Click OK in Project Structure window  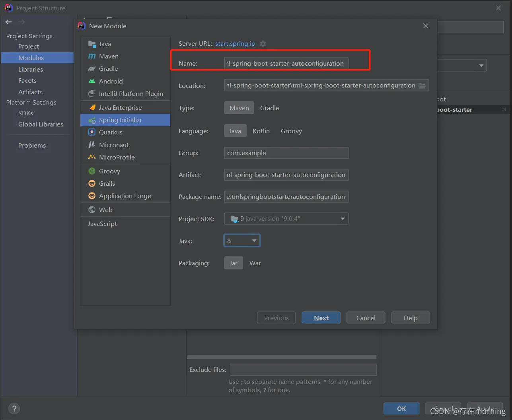(401, 408)
